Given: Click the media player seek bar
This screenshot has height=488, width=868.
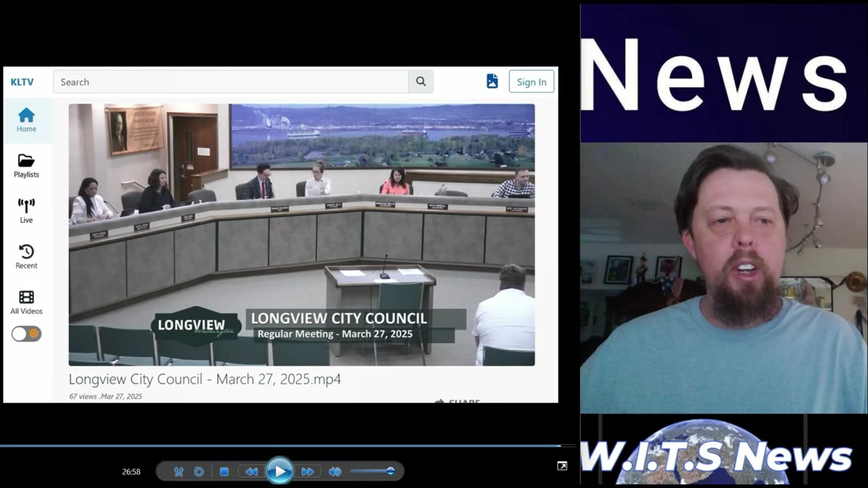Looking at the screenshot, I should [288, 445].
